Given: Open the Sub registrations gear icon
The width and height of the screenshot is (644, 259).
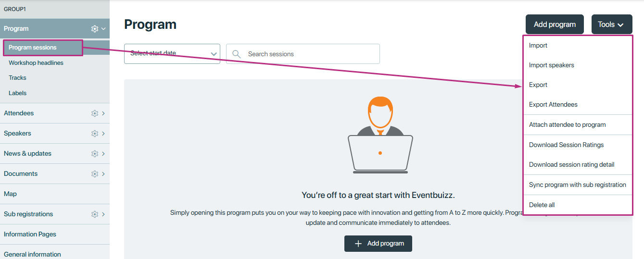Looking at the screenshot, I should [95, 214].
